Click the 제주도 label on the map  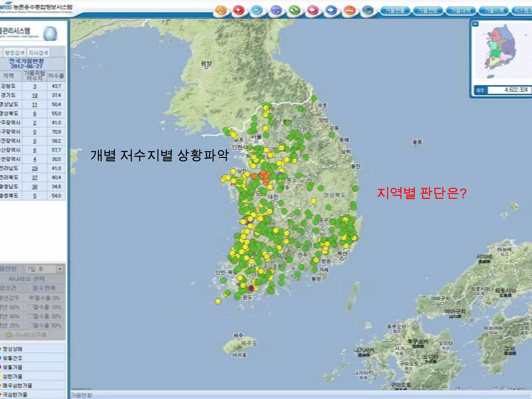(x=249, y=343)
